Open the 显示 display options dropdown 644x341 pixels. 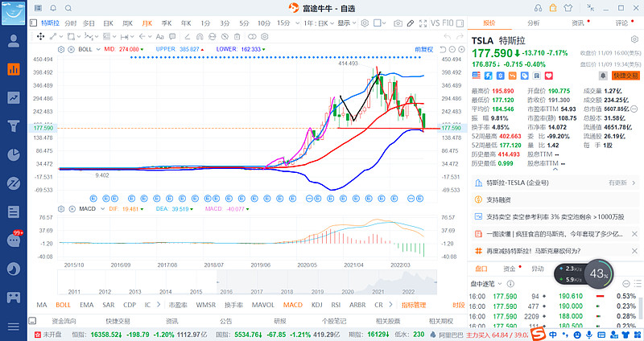[x=347, y=23]
